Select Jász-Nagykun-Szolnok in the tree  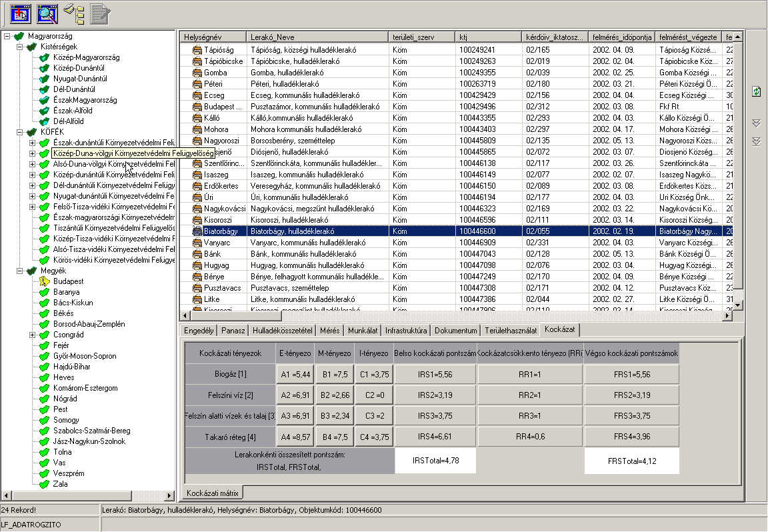click(89, 441)
